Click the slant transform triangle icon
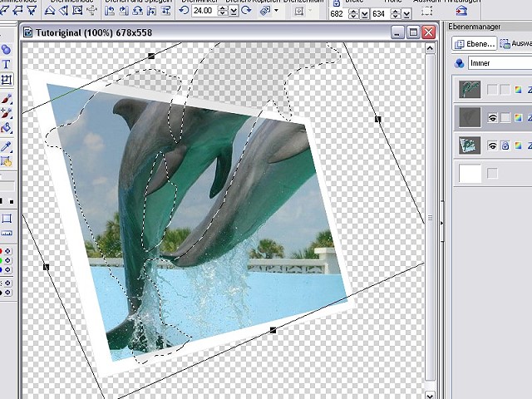The height and width of the screenshot is (399, 532). click(50, 11)
